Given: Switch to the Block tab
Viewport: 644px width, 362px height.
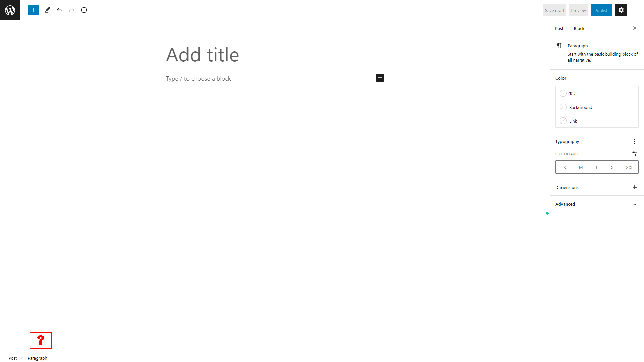Looking at the screenshot, I should click(578, 28).
